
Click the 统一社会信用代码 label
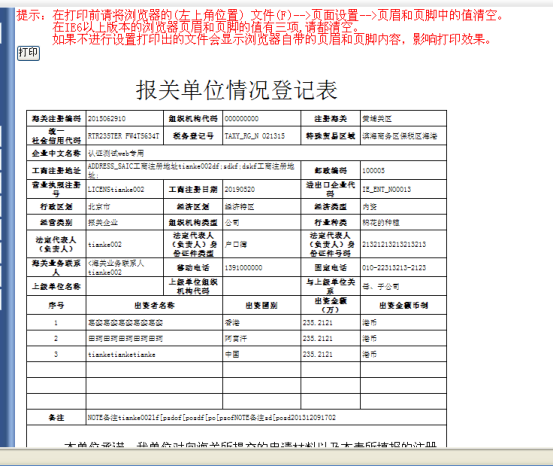pyautogui.click(x=56, y=136)
